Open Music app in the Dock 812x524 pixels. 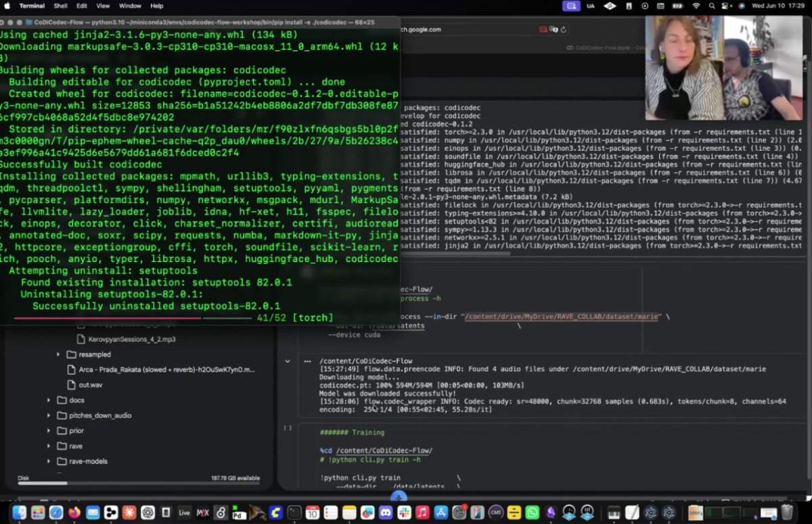422,512
